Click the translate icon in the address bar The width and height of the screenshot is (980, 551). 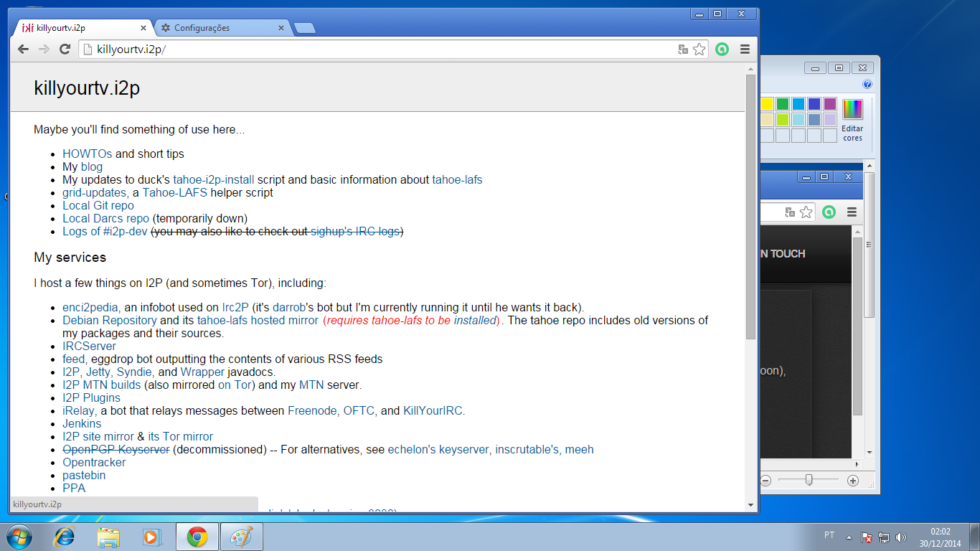(x=683, y=50)
